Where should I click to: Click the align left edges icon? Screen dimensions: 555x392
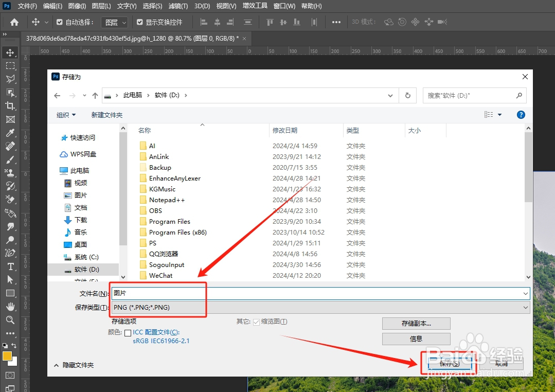tap(204, 22)
